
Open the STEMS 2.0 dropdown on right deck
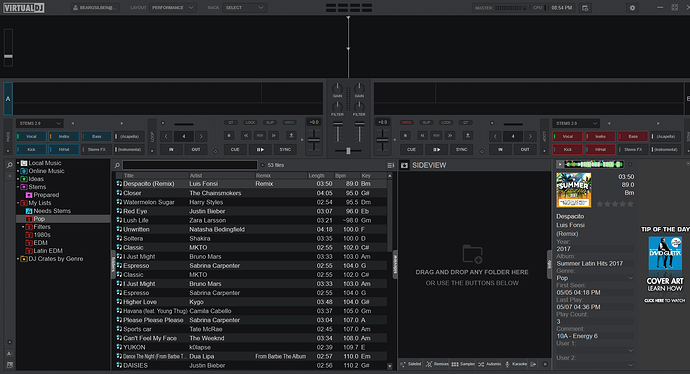click(x=576, y=124)
